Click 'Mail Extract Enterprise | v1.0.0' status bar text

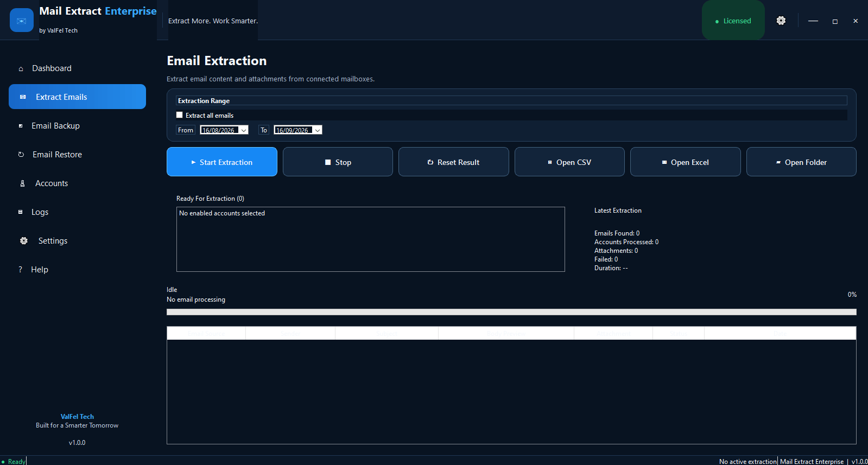point(823,462)
